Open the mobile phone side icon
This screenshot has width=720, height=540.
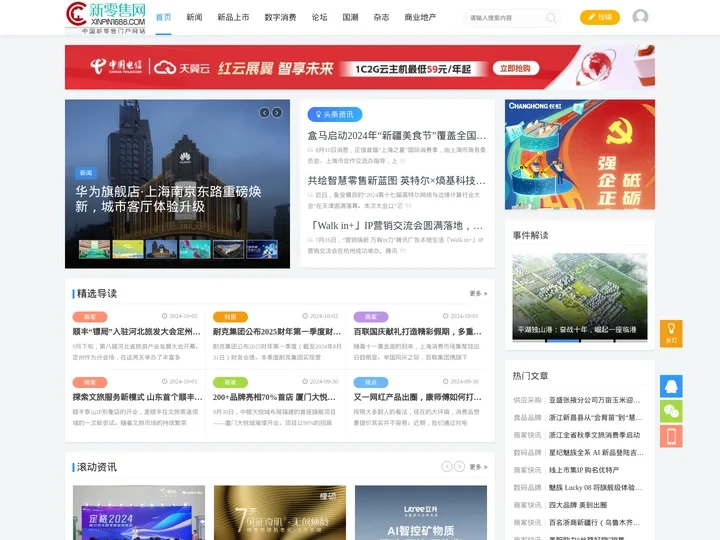tap(671, 436)
